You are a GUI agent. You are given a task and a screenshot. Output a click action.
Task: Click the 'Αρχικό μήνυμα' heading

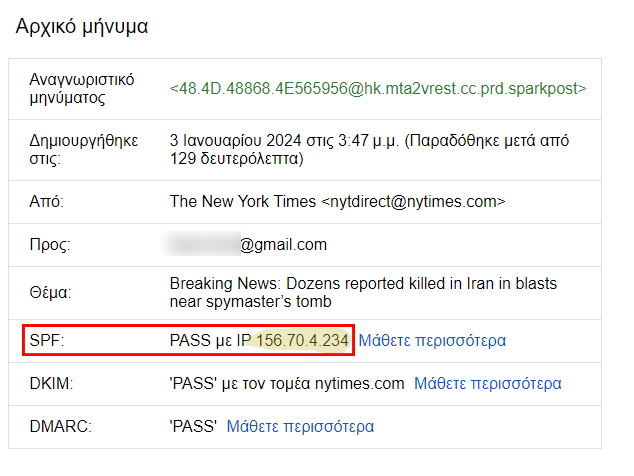coord(82,27)
